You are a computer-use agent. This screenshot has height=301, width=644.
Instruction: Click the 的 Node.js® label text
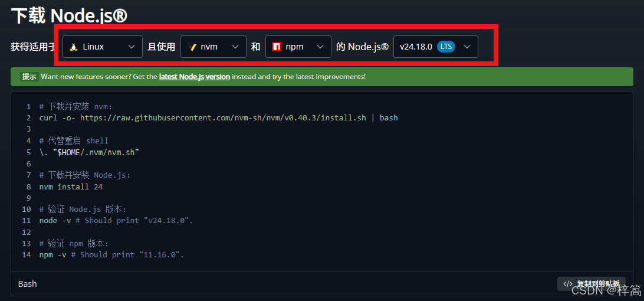pyautogui.click(x=362, y=47)
